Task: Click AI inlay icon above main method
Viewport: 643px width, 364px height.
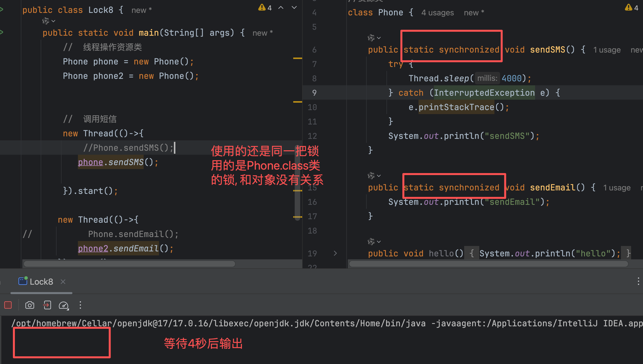Action: coord(46,21)
